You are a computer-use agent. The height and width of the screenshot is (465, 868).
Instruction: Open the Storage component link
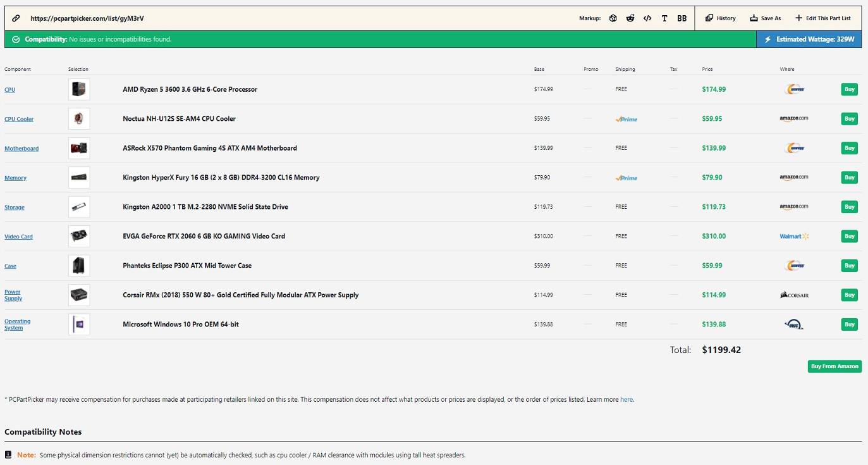click(x=15, y=208)
